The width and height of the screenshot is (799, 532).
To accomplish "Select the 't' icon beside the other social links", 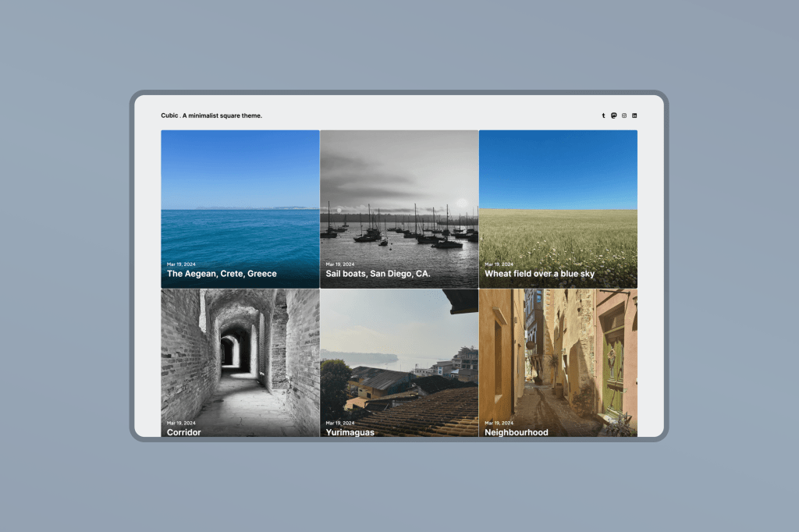I will tap(603, 115).
